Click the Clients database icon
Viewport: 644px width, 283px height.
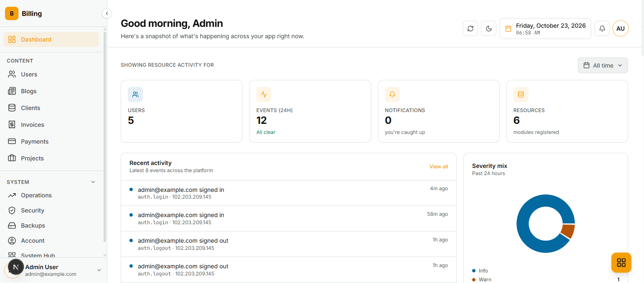[x=12, y=108]
